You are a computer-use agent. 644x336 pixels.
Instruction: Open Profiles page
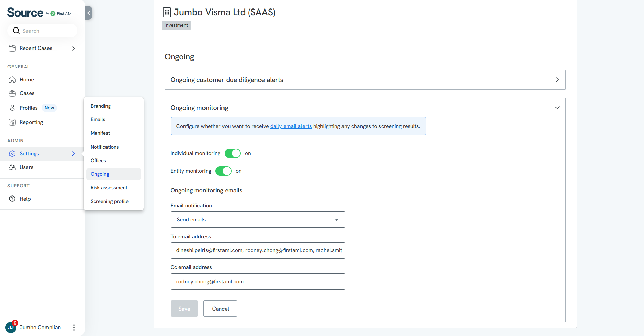[28, 108]
